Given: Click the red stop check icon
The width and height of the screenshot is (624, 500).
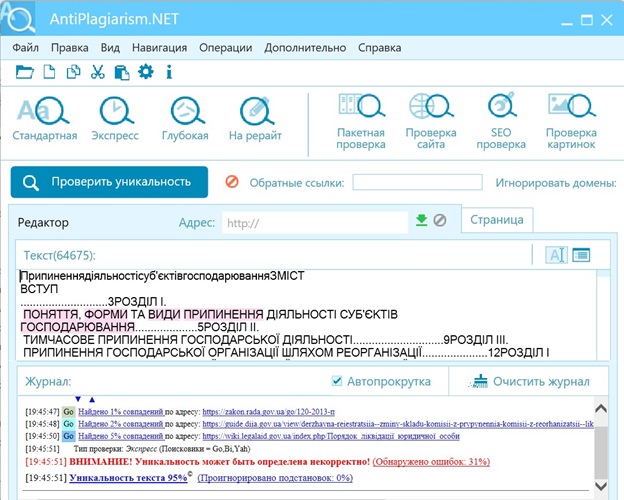Looking at the screenshot, I should tap(232, 182).
